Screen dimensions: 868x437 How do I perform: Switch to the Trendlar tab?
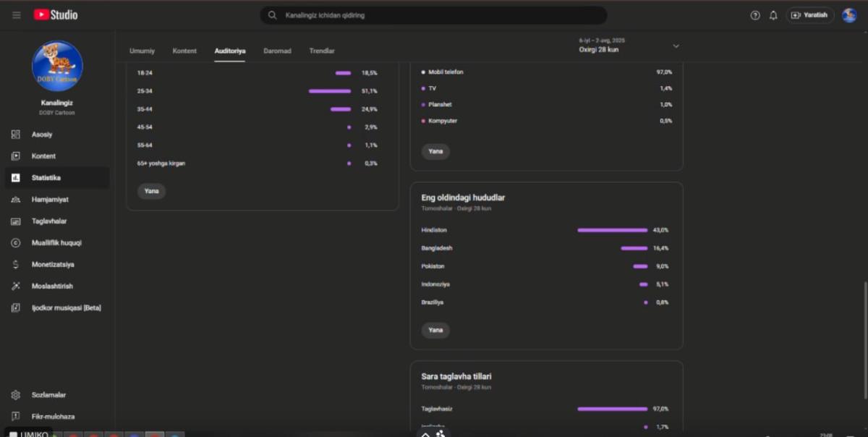[x=322, y=51]
